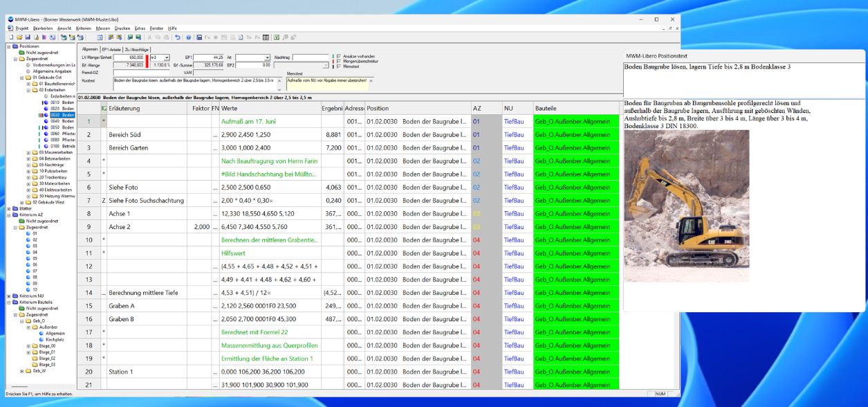Select Nicht zugeordnet under Positionen

click(43, 52)
